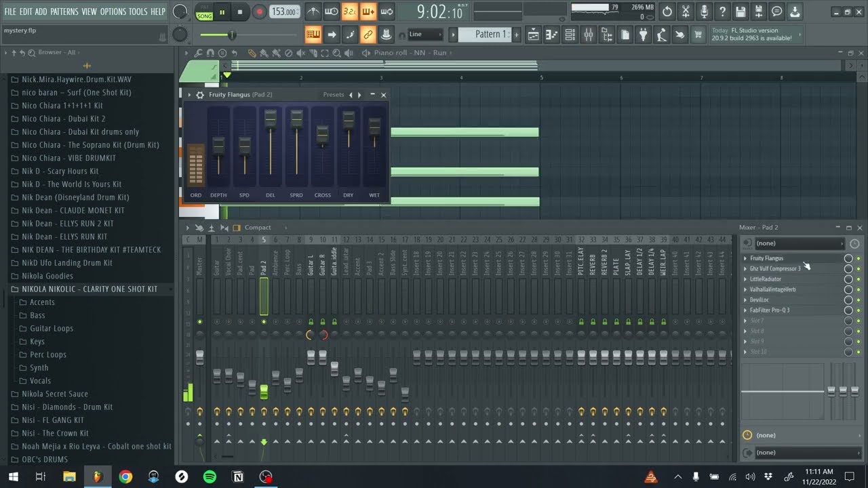Click the Windows Start button
Viewport: 868px width, 488px height.
(13, 476)
